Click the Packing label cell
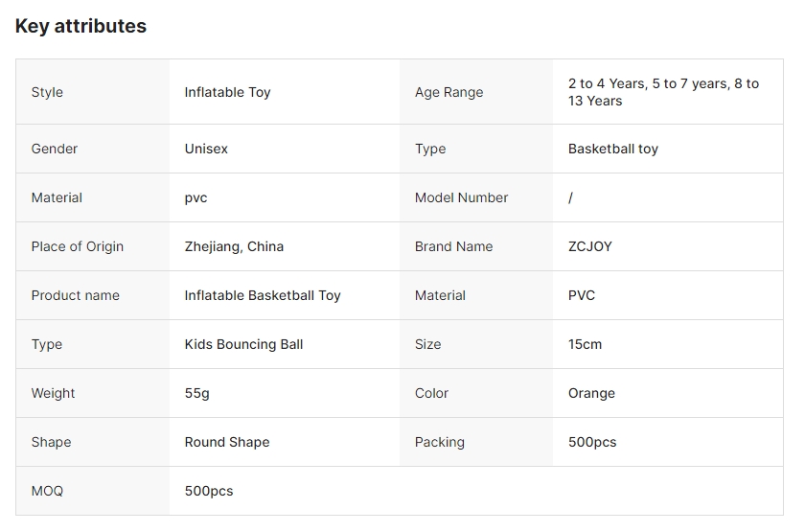The width and height of the screenshot is (805, 532). tap(439, 442)
